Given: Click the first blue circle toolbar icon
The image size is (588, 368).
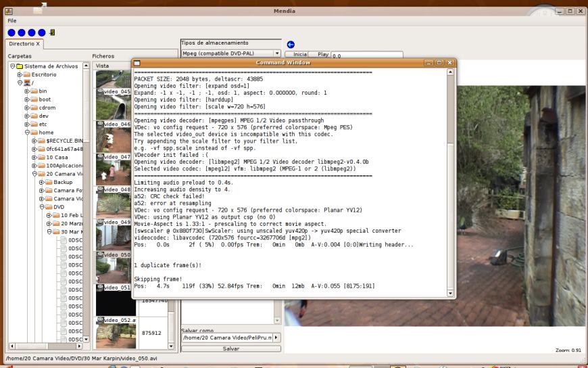Looking at the screenshot, I should (x=12, y=32).
